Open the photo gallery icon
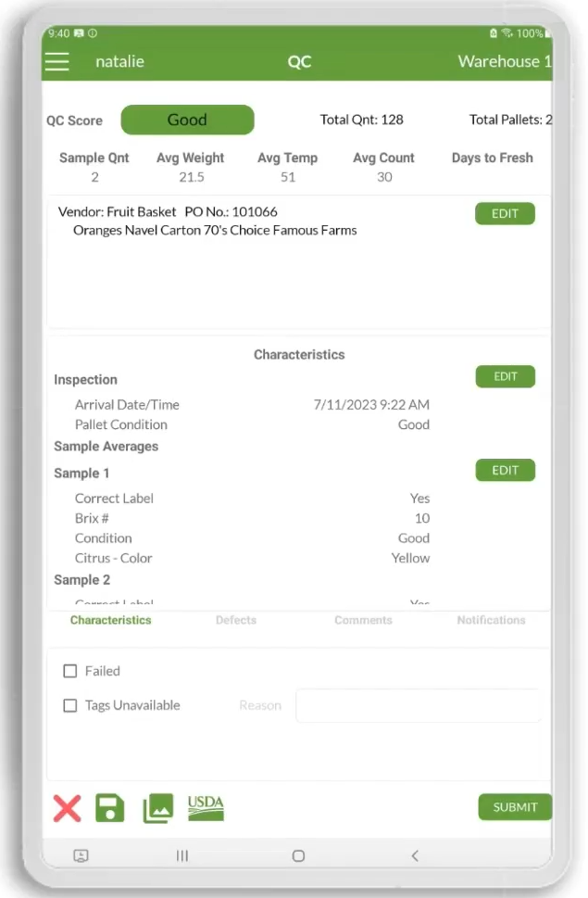This screenshot has width=588, height=898. pos(157,808)
